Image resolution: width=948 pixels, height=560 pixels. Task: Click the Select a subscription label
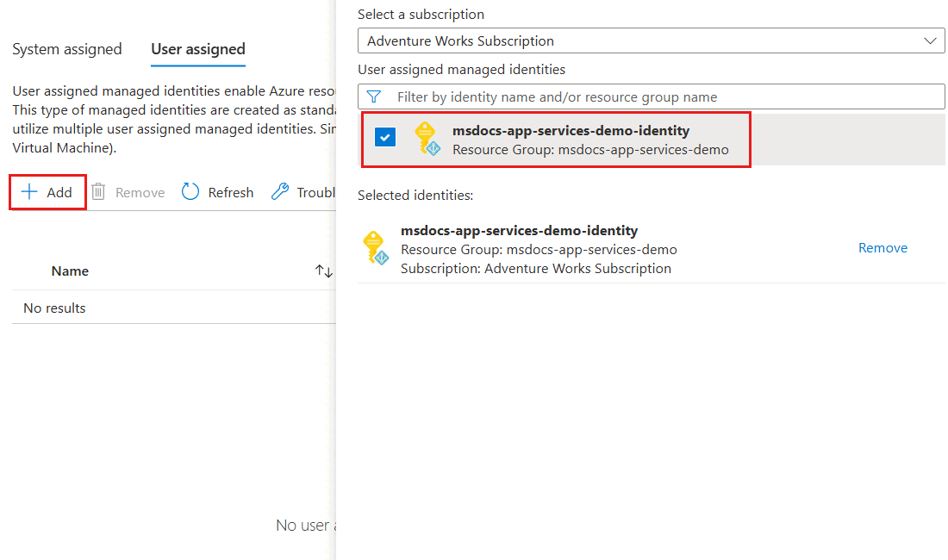pyautogui.click(x=421, y=14)
